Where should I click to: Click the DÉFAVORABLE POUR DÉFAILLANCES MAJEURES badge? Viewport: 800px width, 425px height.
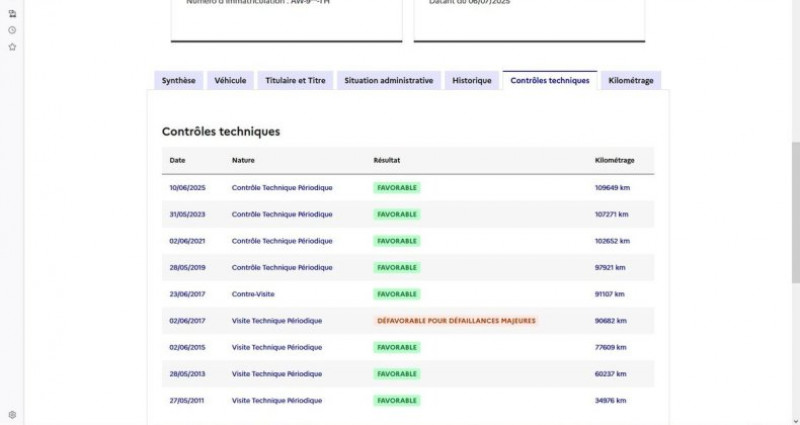(x=456, y=321)
